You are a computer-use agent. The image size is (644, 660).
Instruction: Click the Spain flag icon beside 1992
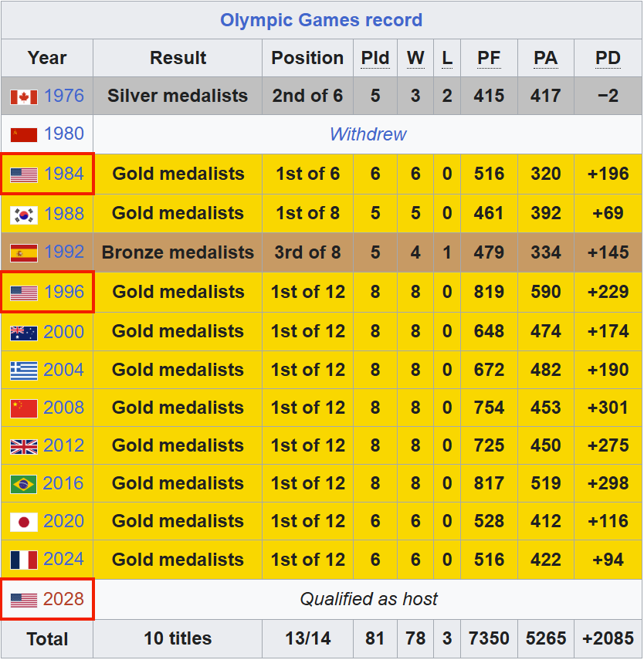(24, 252)
